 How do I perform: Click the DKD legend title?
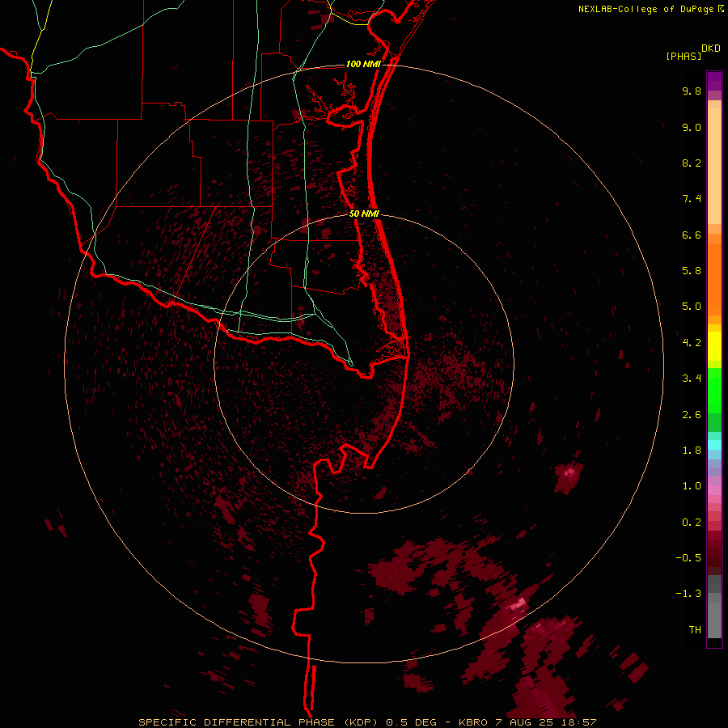coord(711,49)
